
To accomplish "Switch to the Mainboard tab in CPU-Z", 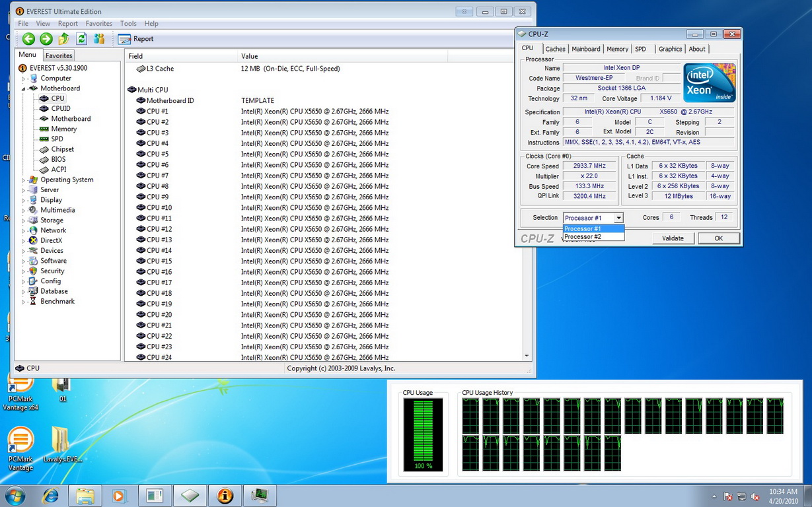I will tap(586, 49).
